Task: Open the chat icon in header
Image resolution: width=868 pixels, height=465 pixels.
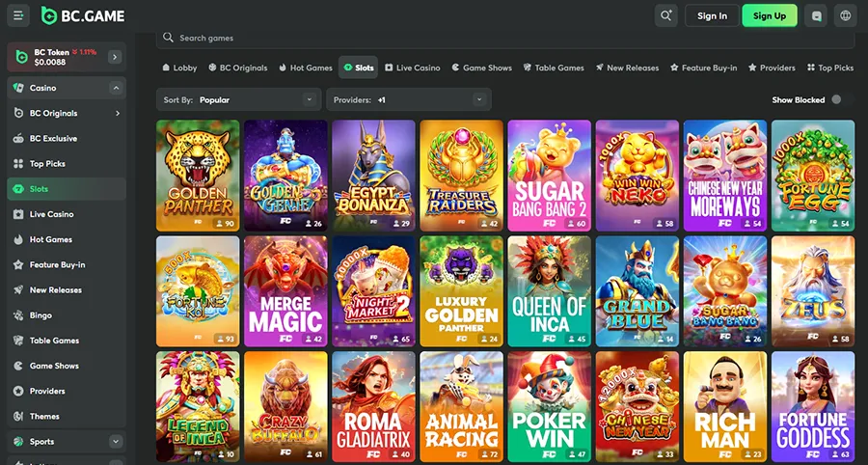Action: click(x=816, y=15)
